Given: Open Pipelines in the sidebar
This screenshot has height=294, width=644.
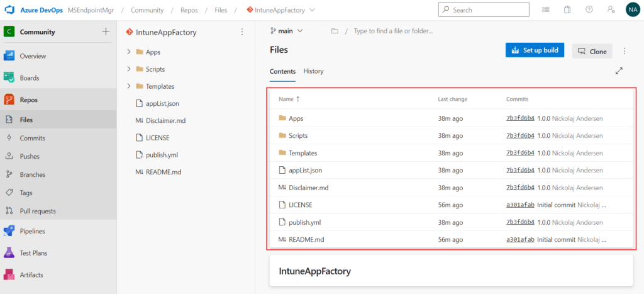Looking at the screenshot, I should click(58, 231).
